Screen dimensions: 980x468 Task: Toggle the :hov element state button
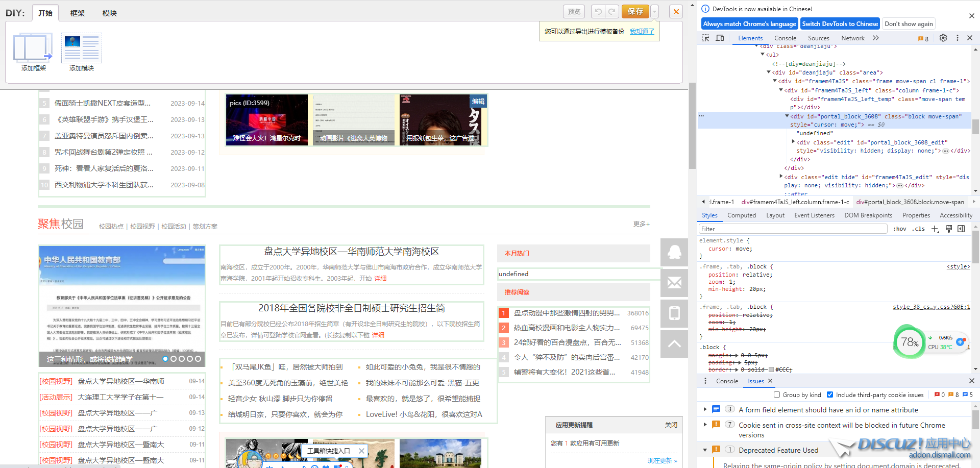(900, 229)
